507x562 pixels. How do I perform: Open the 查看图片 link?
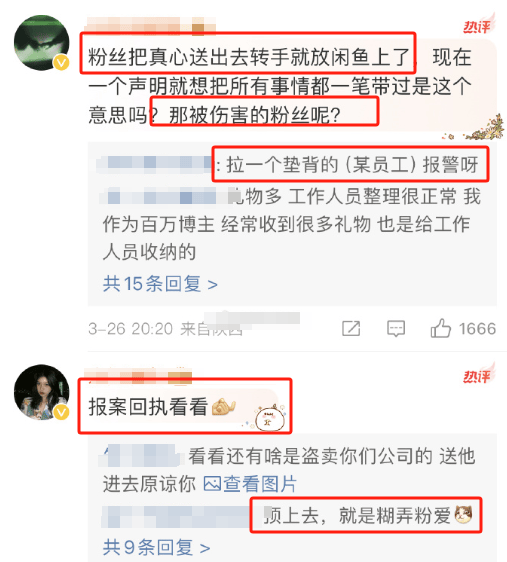coord(260,484)
